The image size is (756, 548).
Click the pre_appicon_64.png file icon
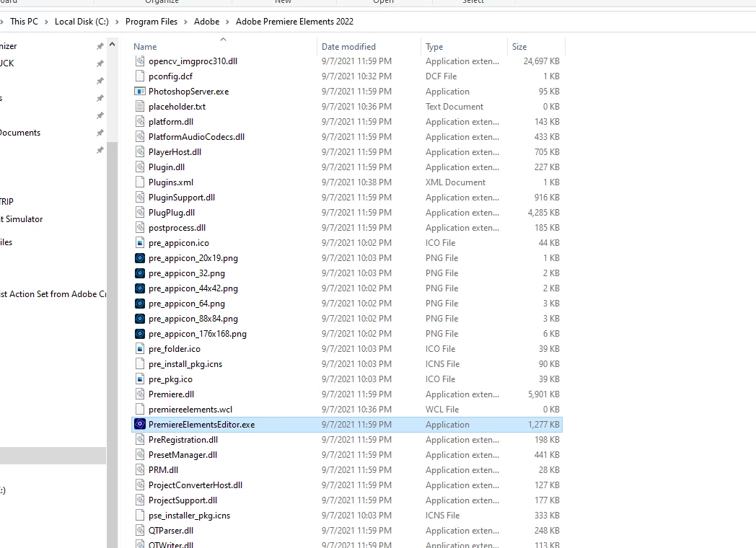[140, 303]
